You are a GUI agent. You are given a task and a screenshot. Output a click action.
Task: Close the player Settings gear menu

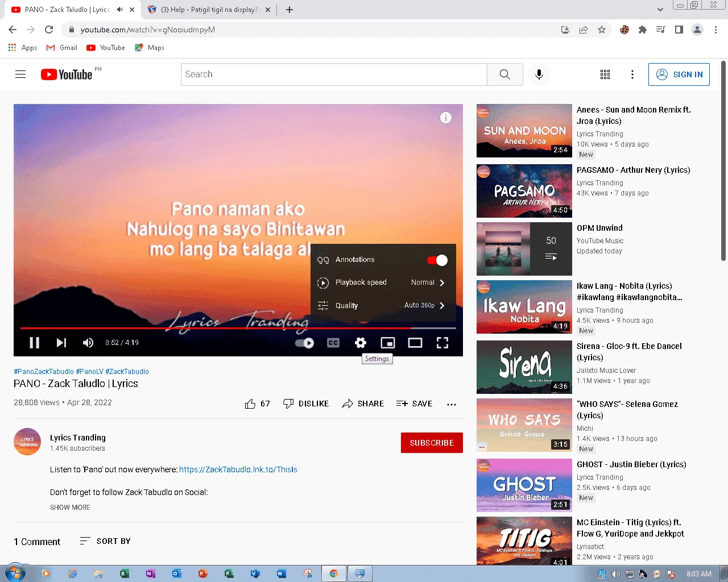pos(361,343)
